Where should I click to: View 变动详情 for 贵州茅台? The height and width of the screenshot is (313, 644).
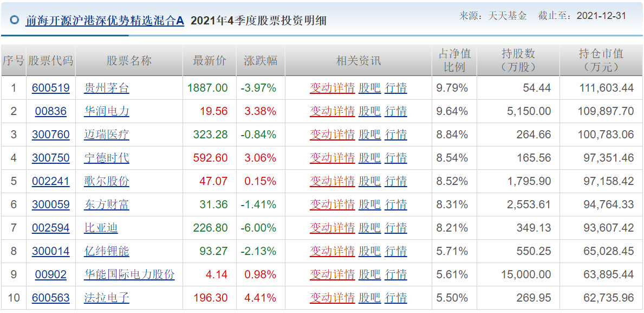tap(332, 87)
